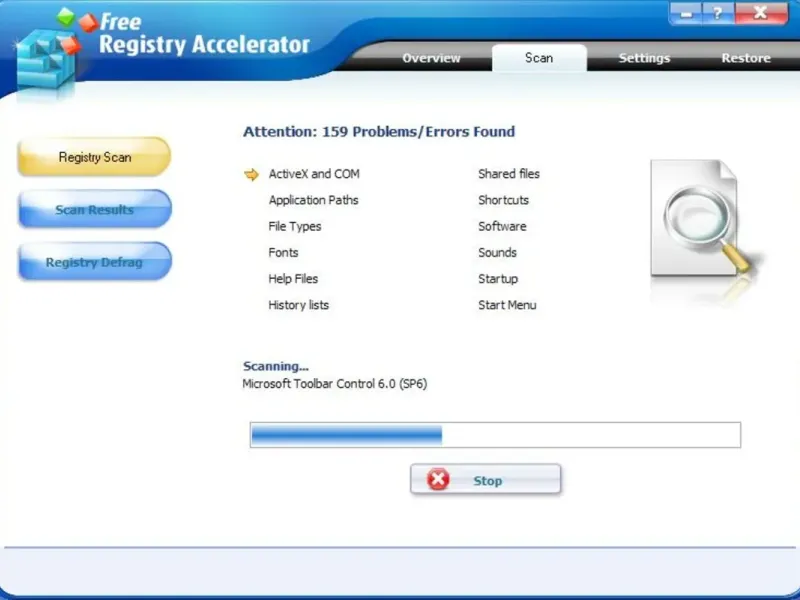Click the Sounds category
This screenshot has width=800, height=600.
[x=497, y=253]
